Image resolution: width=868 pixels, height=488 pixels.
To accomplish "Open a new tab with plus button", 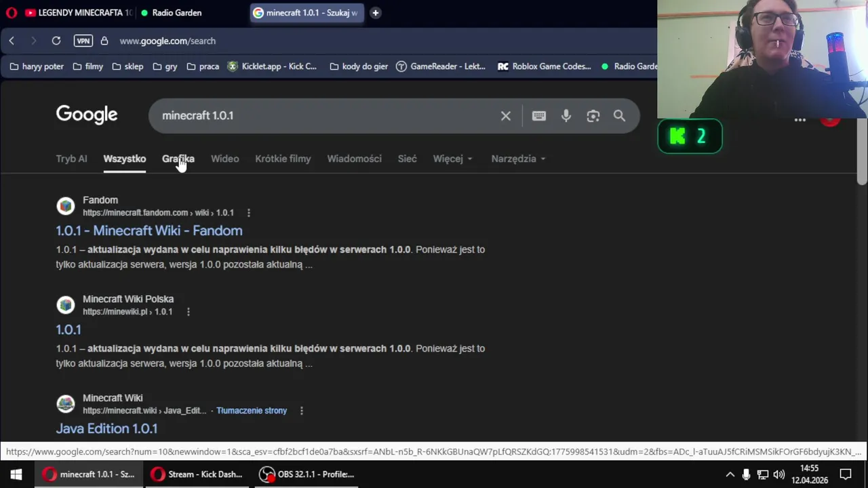I will coord(375,13).
